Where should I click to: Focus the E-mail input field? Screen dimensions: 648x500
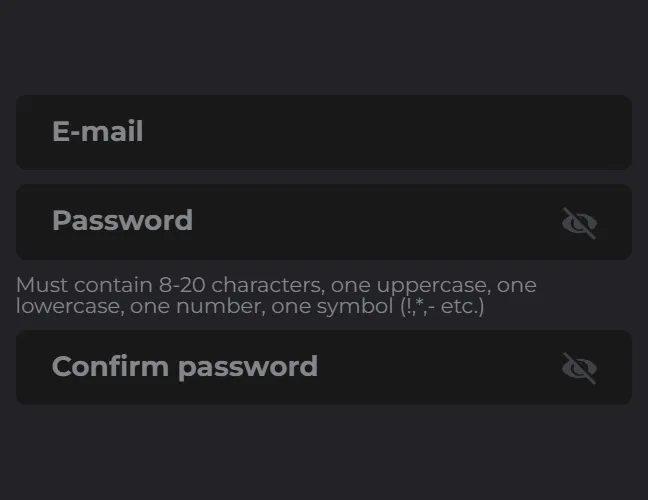click(x=324, y=132)
